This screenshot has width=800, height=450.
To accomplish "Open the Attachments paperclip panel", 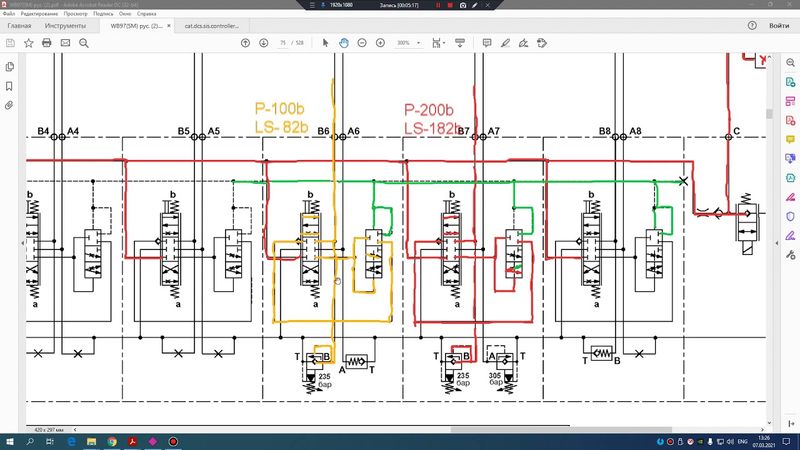I will coord(9,104).
